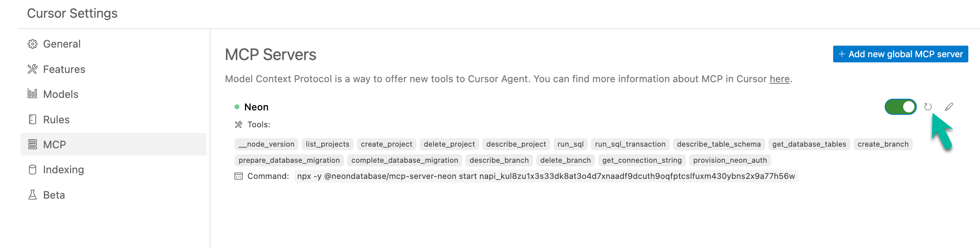
Task: Open the MCP settings section
Action: click(113, 144)
